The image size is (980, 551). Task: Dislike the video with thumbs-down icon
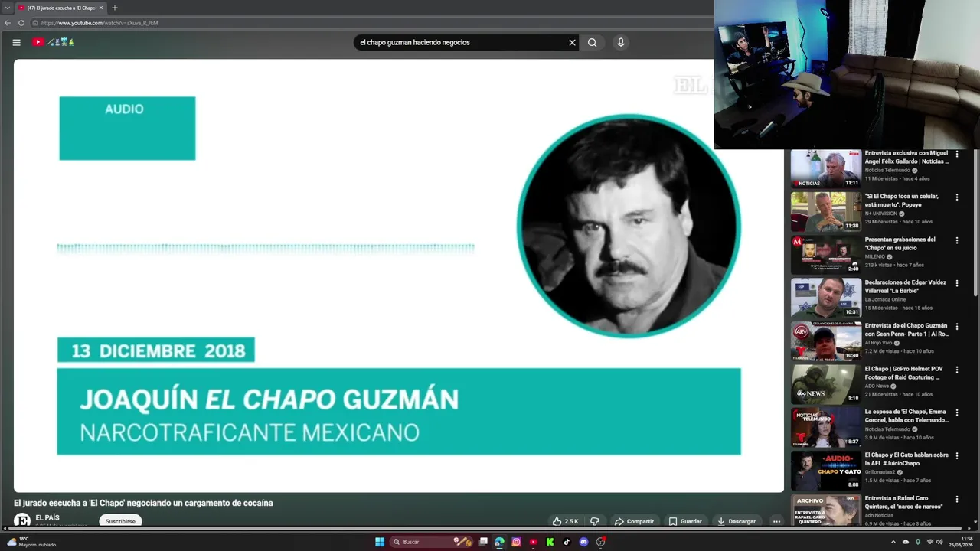[594, 521]
